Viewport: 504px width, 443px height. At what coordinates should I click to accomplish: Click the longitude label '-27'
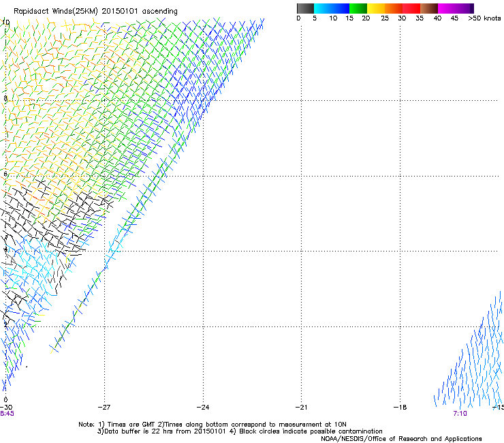[104, 408]
